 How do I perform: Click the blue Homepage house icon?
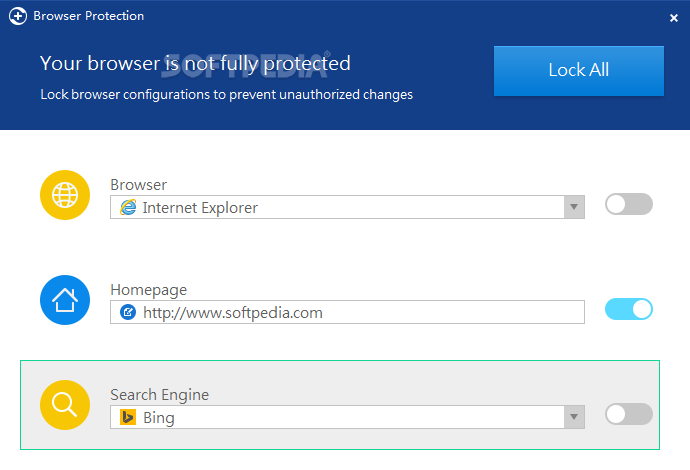tap(65, 300)
